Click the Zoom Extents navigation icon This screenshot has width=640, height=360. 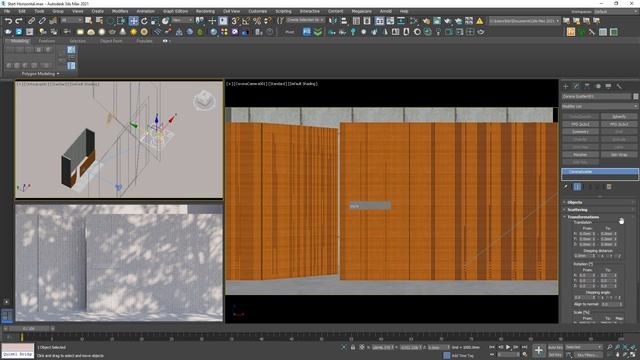click(x=625, y=347)
